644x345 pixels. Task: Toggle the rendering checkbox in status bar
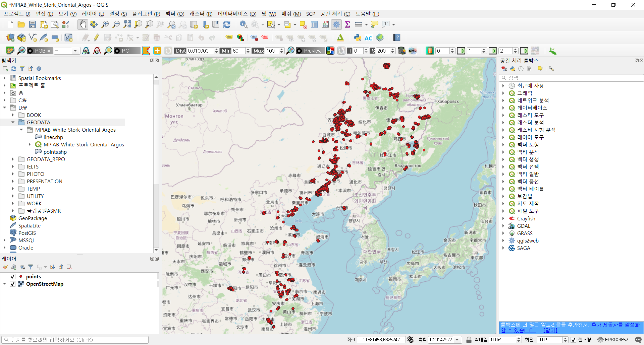pos(573,340)
